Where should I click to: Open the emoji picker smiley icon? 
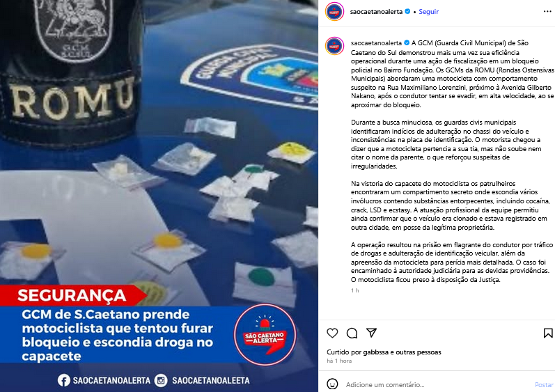[x=332, y=384]
